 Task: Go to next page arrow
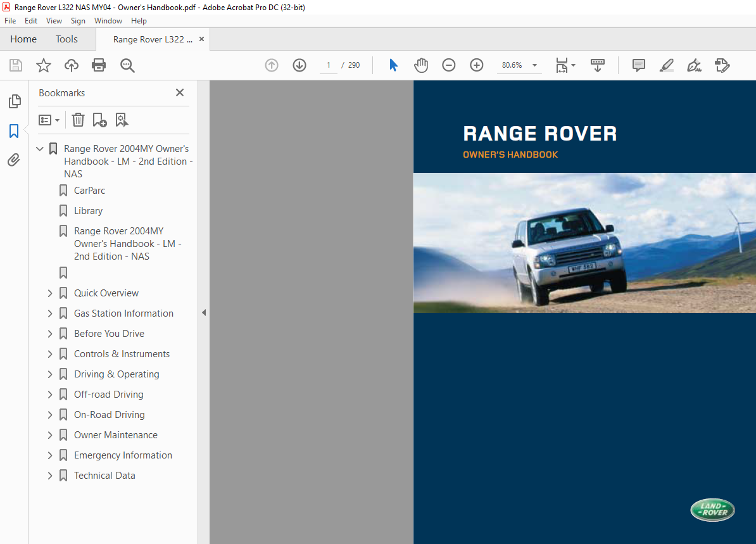[x=299, y=65]
